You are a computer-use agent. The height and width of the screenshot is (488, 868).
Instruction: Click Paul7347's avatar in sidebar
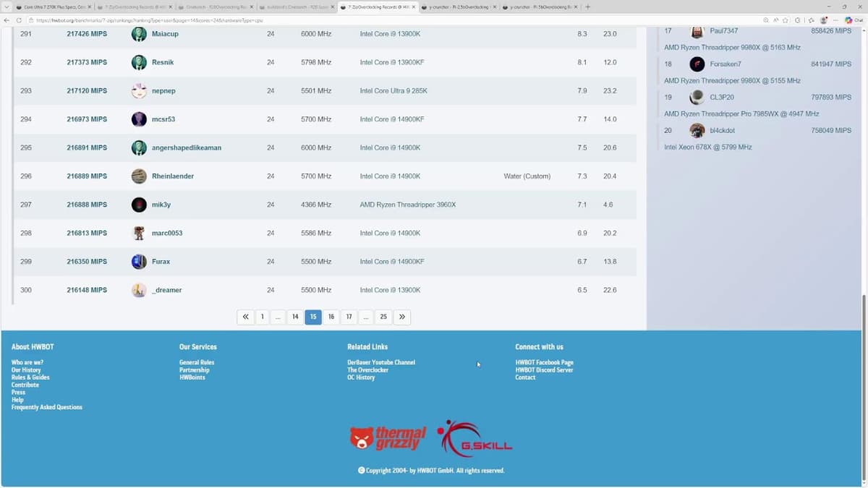(x=697, y=31)
